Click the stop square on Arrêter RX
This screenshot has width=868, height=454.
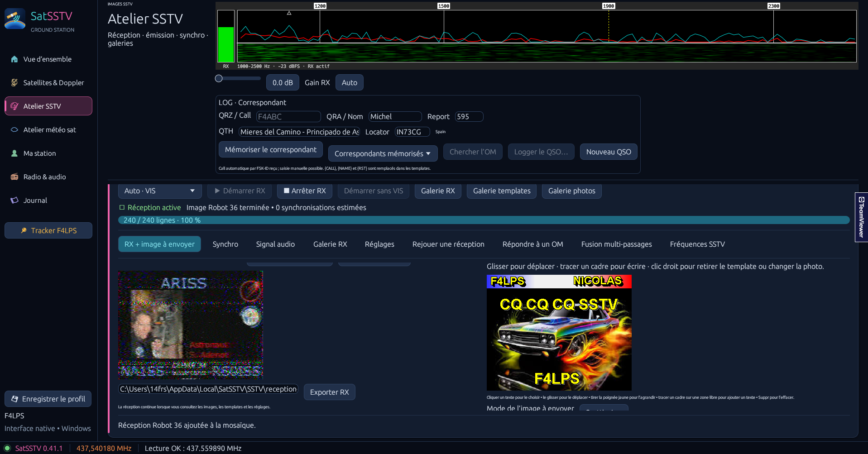coord(287,191)
